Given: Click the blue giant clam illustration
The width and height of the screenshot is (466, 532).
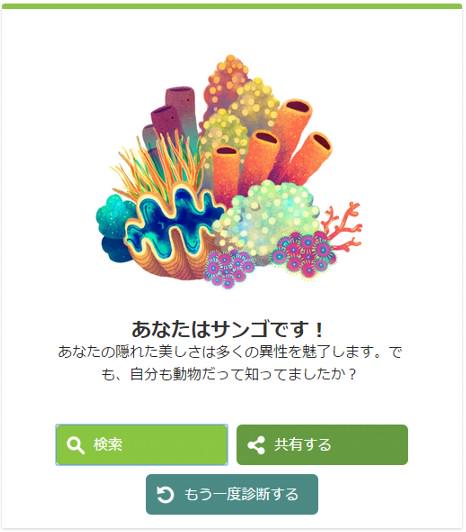Looking at the screenshot, I should click(173, 232).
